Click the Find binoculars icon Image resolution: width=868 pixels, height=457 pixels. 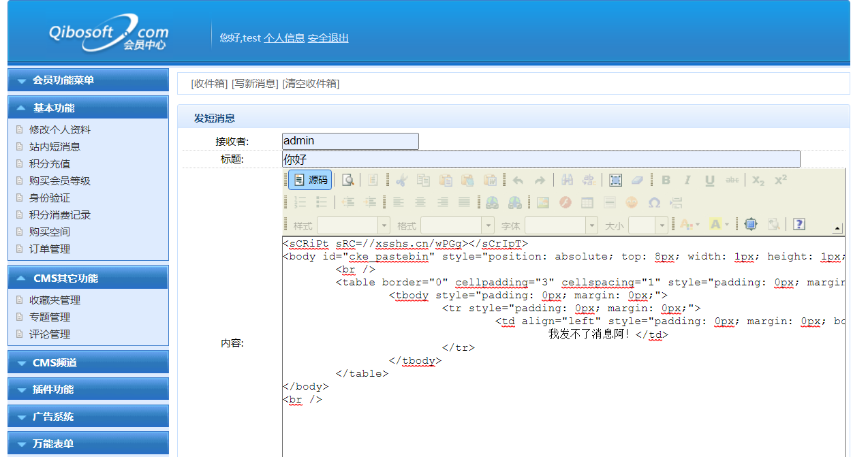pos(567,180)
